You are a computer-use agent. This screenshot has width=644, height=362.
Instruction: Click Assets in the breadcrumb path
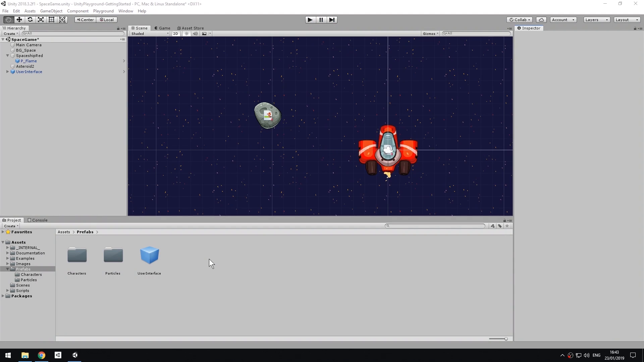tap(64, 232)
